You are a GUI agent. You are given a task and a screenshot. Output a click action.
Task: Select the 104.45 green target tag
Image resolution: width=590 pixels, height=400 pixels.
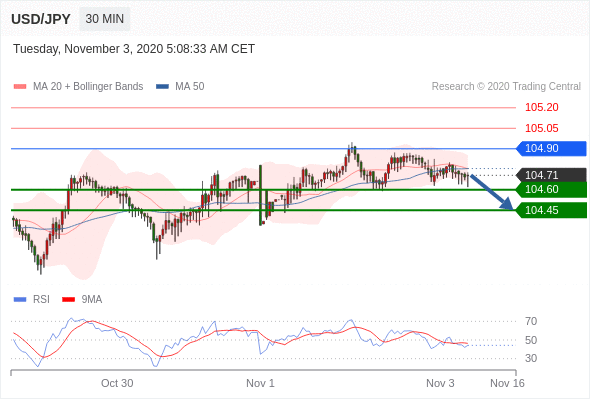coord(551,210)
